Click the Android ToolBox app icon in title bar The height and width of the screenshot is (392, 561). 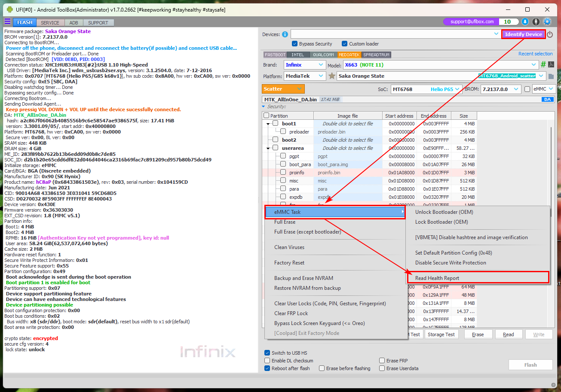[x=9, y=9]
